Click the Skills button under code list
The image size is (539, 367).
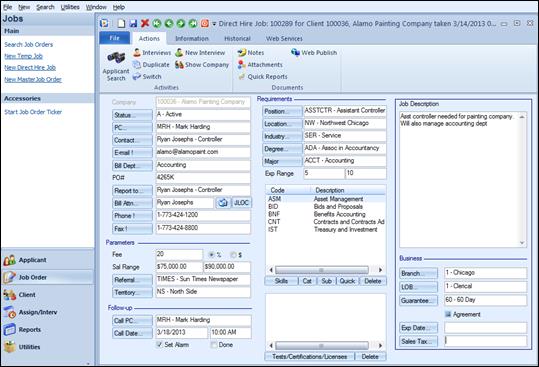click(x=281, y=281)
